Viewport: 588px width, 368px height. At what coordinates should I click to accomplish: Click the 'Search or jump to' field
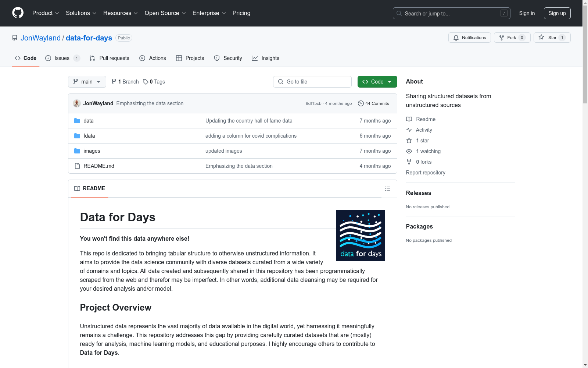click(452, 13)
